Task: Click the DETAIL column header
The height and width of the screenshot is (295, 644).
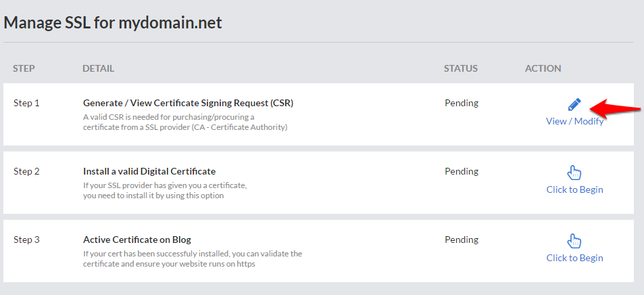Action: [98, 68]
